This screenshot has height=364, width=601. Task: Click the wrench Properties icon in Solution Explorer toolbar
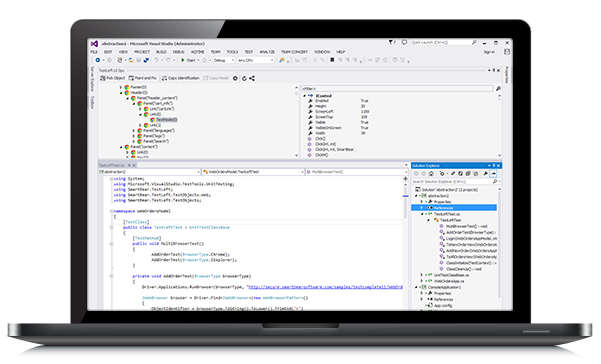pyautogui.click(x=486, y=174)
